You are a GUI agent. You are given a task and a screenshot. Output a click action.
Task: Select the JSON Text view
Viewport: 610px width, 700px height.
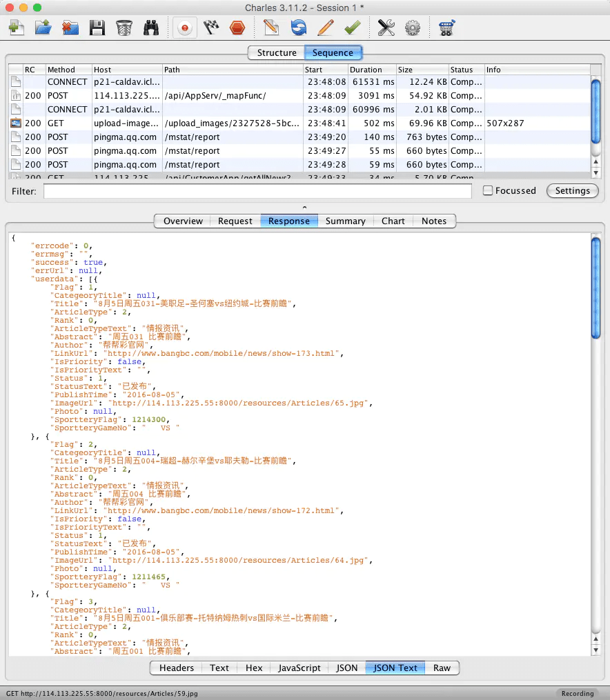tap(395, 668)
